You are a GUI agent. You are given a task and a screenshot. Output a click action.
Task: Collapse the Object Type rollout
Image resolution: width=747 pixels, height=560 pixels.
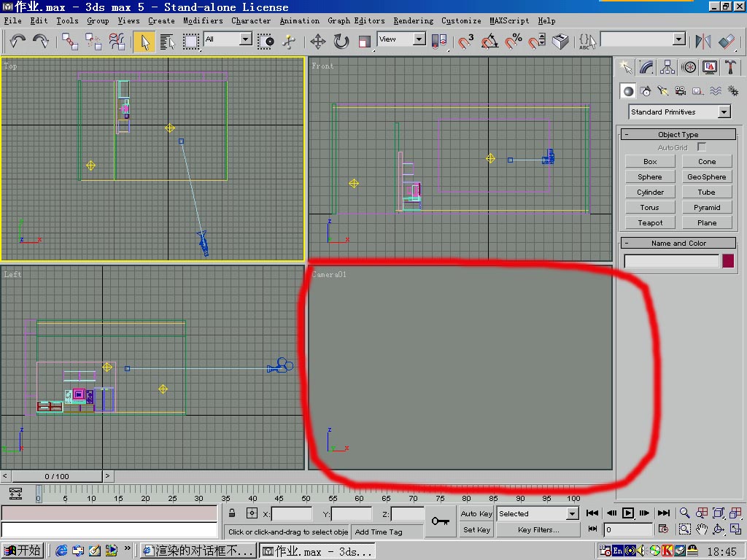point(678,134)
